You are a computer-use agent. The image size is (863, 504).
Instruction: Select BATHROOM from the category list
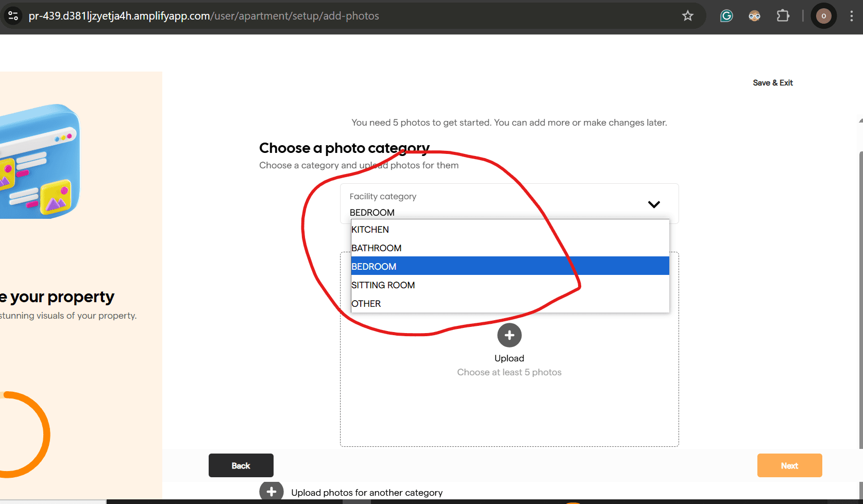pyautogui.click(x=510, y=248)
